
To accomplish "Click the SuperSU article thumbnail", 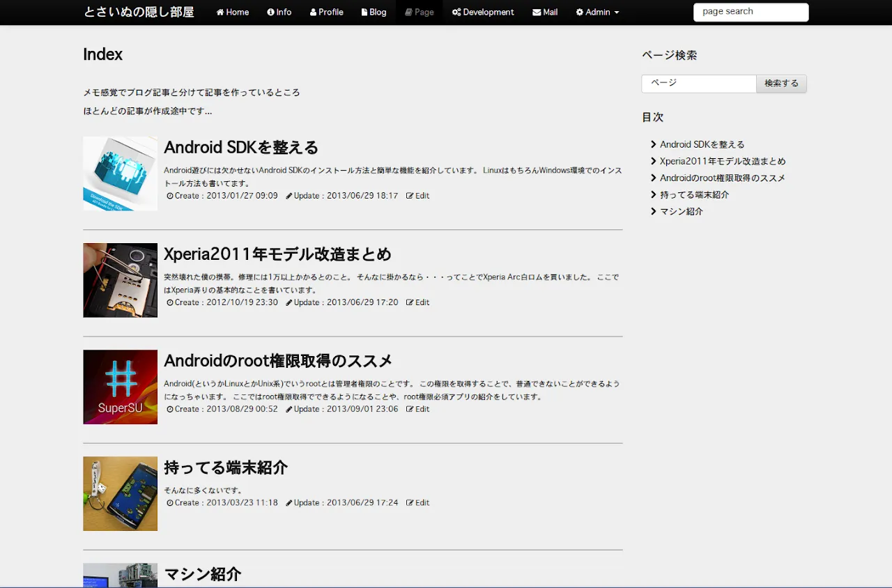I will 120,387.
